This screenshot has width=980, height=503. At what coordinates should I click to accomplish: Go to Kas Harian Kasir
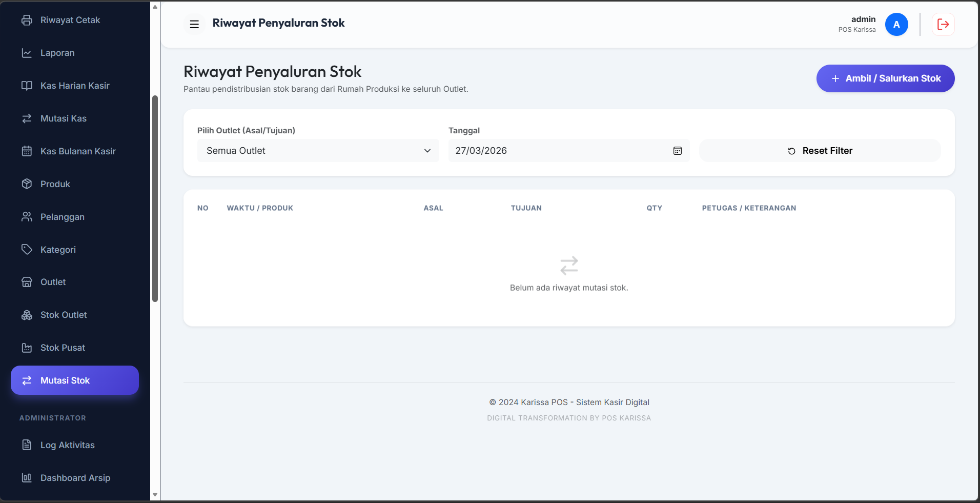75,86
